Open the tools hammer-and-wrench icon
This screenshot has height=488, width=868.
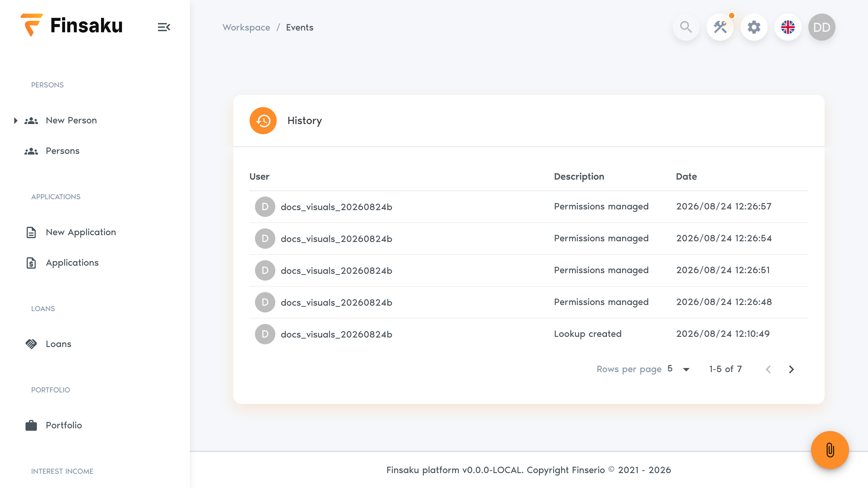click(x=720, y=27)
